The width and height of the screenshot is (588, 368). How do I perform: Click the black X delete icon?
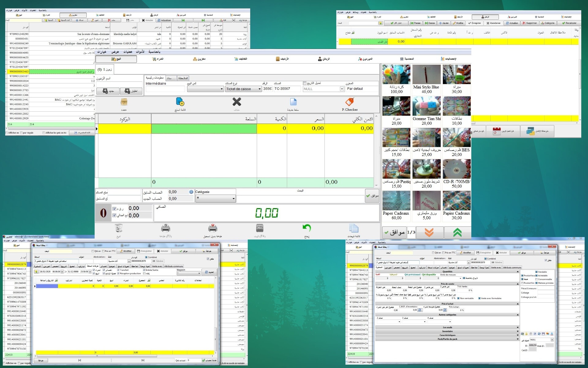pos(237,102)
